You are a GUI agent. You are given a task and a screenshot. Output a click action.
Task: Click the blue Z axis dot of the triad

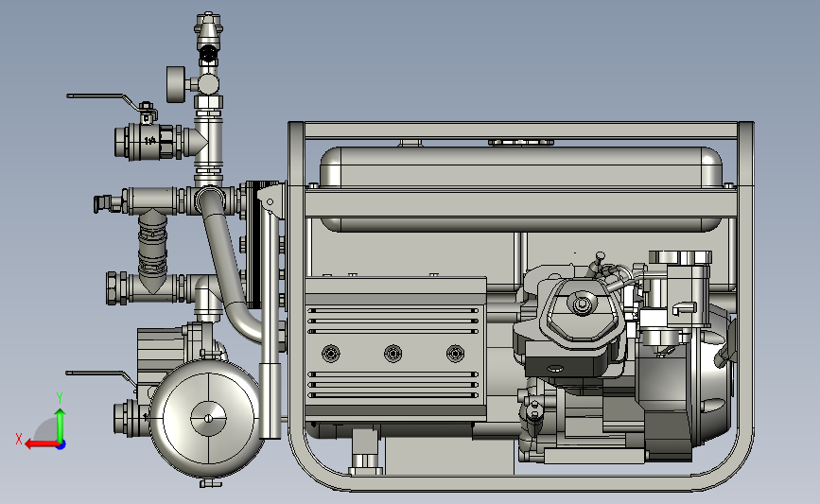(x=61, y=445)
